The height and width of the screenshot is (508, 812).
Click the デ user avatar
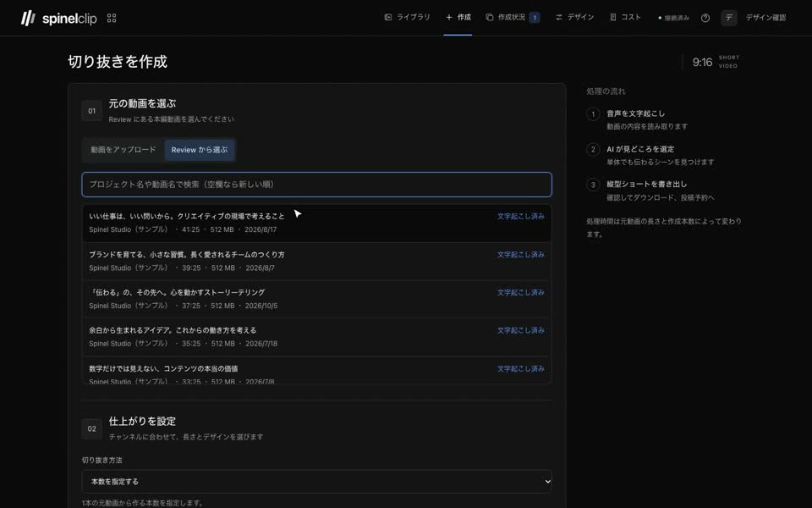click(x=728, y=18)
